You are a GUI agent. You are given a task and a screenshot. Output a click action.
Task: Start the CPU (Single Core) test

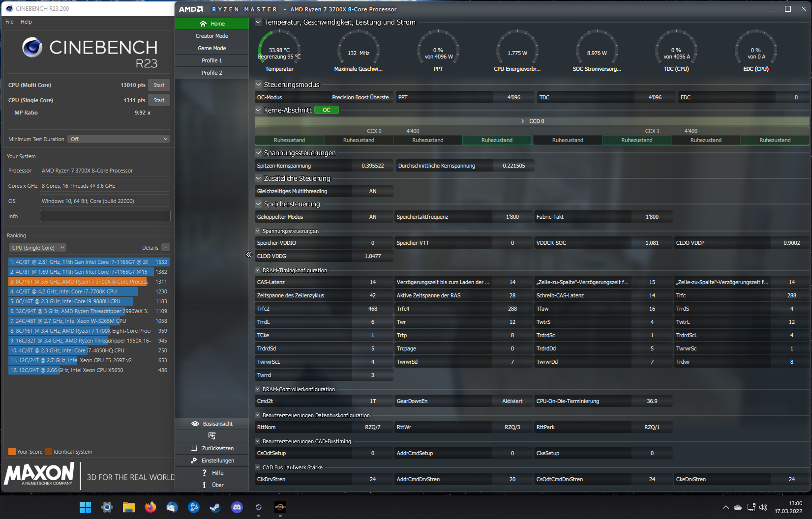point(159,100)
